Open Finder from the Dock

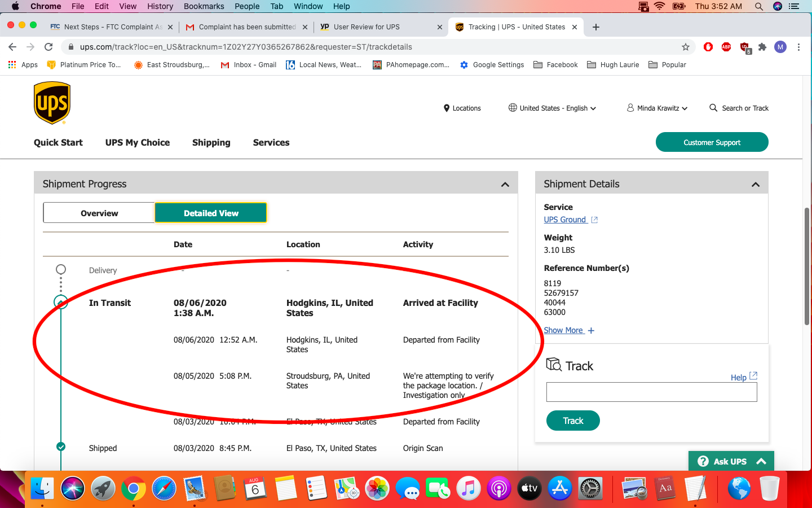point(42,488)
